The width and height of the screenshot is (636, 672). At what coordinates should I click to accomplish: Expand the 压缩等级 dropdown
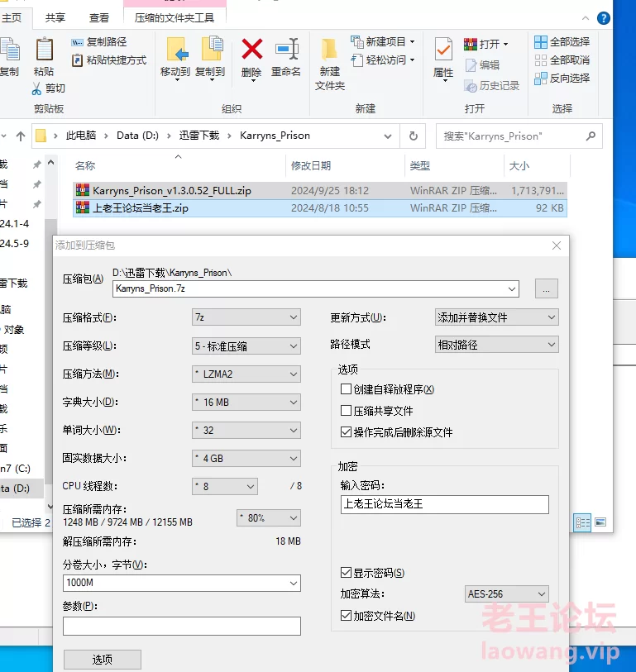click(x=246, y=346)
